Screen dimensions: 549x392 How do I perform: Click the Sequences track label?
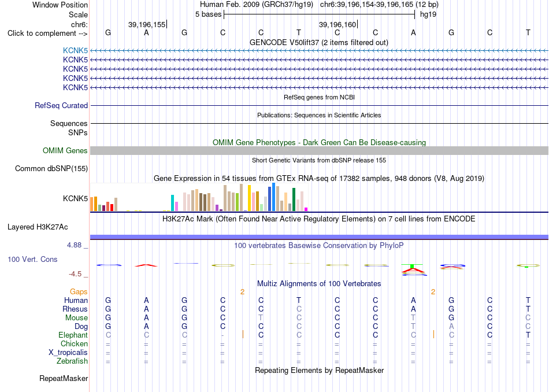pyautogui.click(x=69, y=123)
